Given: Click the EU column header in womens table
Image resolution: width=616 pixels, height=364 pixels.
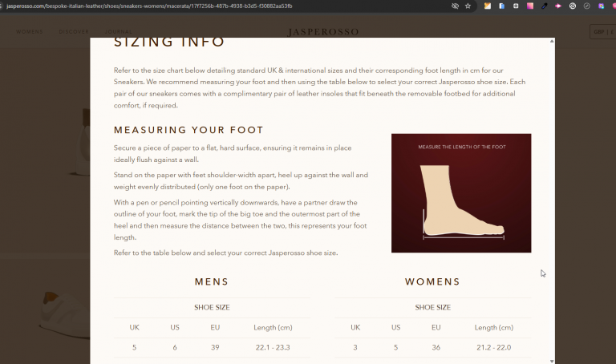Looking at the screenshot, I should click(436, 327).
